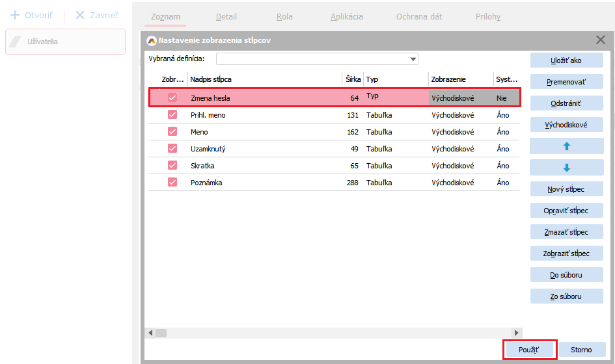Select the Zmena hesla row text

(x=210, y=98)
